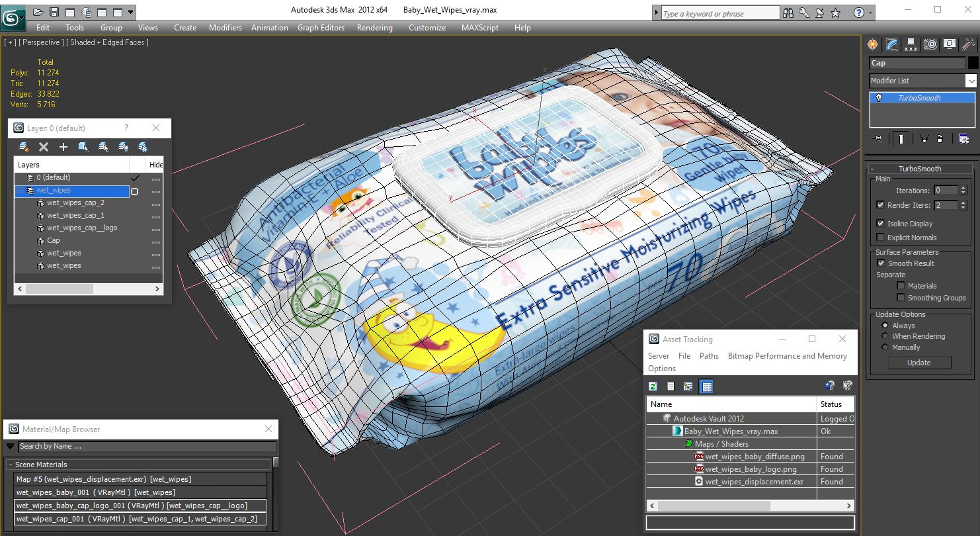This screenshot has height=536, width=980.
Task: Open the Rendering menu
Action: (x=375, y=28)
